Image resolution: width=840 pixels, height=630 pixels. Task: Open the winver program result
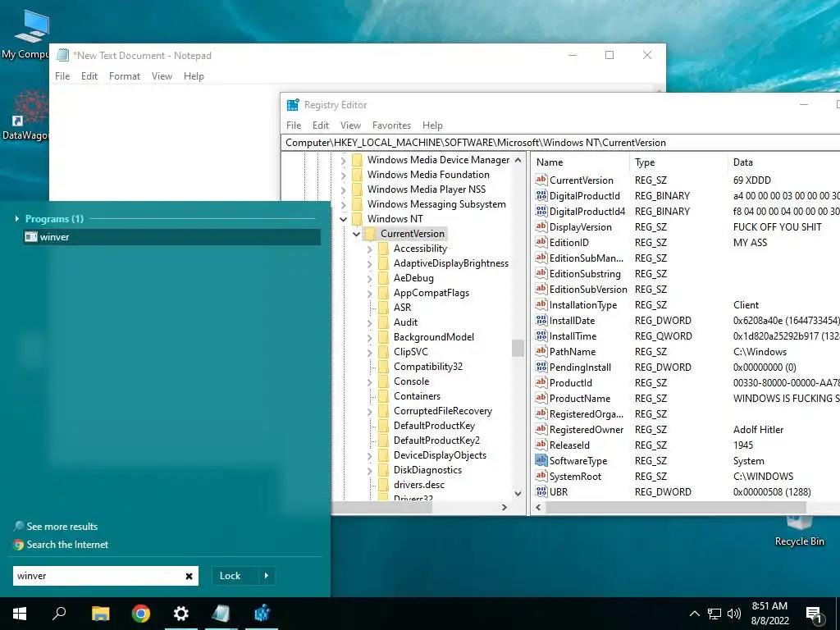(172, 237)
